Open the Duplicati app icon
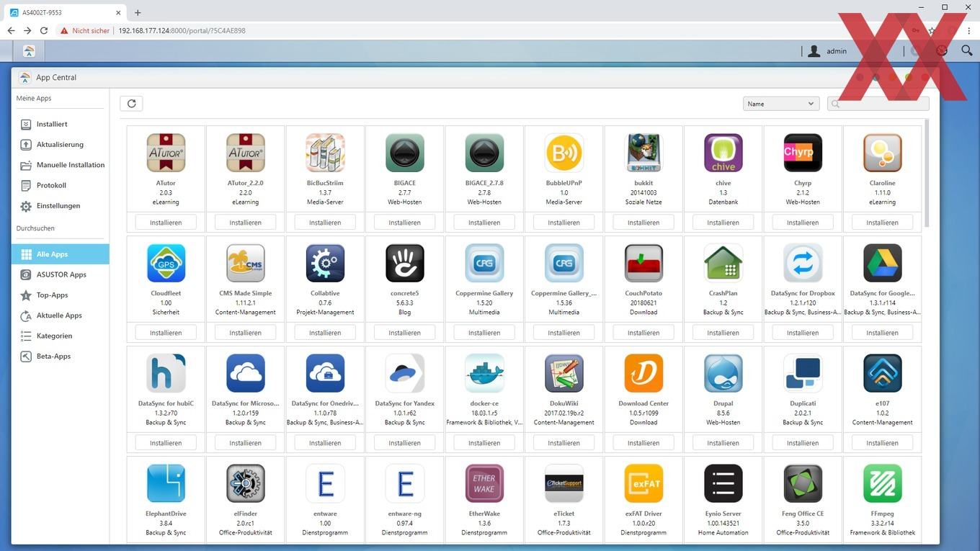The width and height of the screenshot is (980, 551). (803, 373)
